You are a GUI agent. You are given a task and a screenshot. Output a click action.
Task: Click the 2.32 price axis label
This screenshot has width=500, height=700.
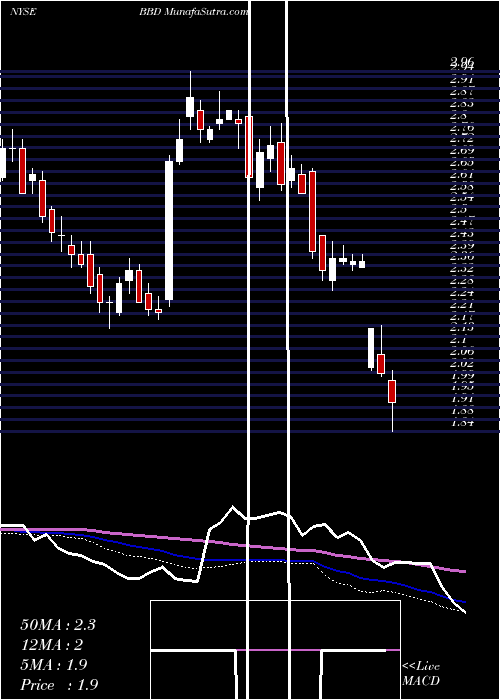pyautogui.click(x=462, y=269)
